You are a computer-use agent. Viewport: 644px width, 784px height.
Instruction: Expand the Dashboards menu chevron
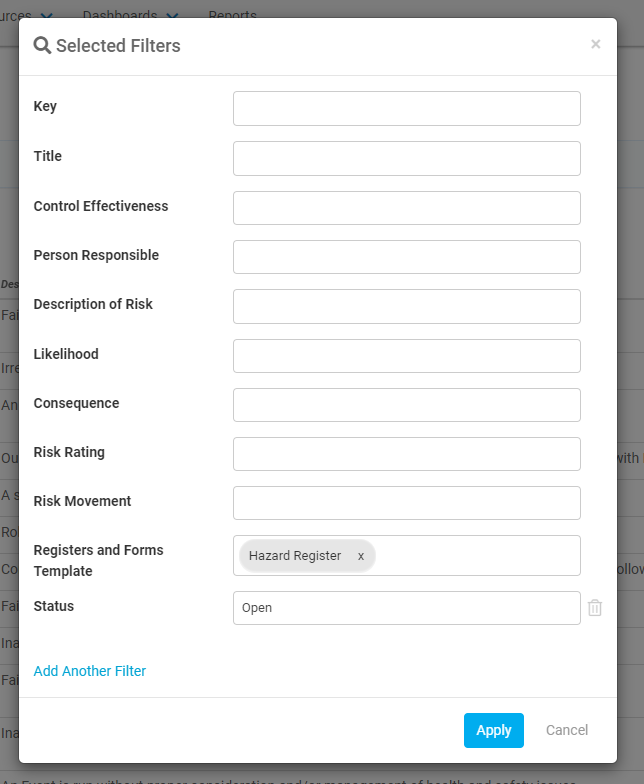(172, 16)
